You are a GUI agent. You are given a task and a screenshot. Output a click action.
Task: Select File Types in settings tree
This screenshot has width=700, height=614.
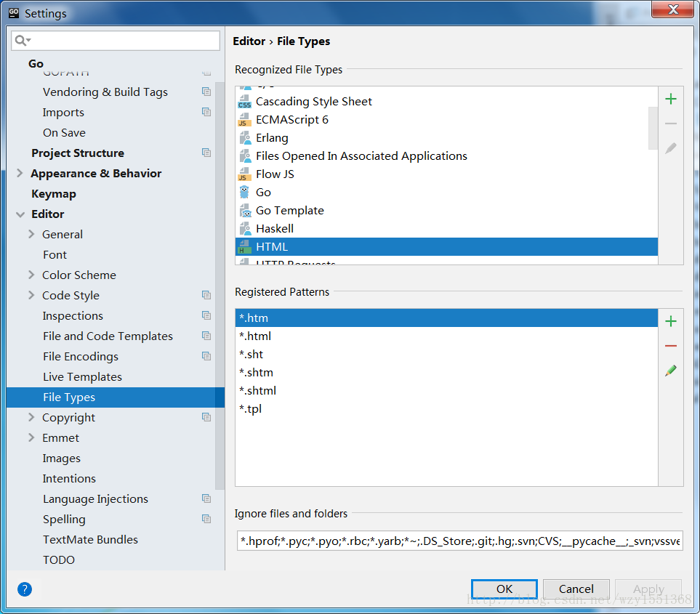pos(115,397)
